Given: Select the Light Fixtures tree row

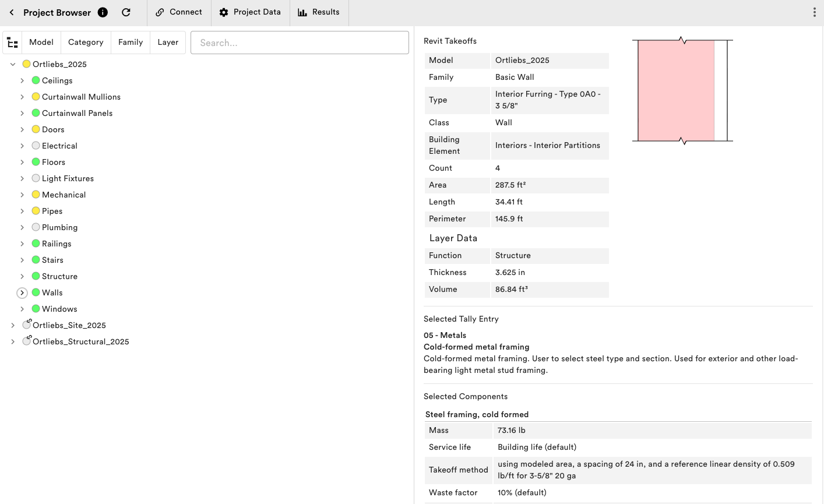Looking at the screenshot, I should (68, 178).
